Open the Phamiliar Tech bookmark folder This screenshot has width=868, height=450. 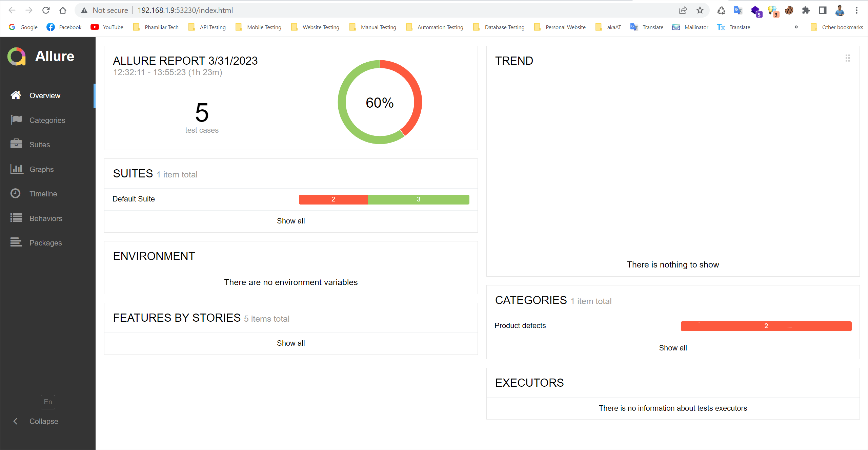coord(156,27)
